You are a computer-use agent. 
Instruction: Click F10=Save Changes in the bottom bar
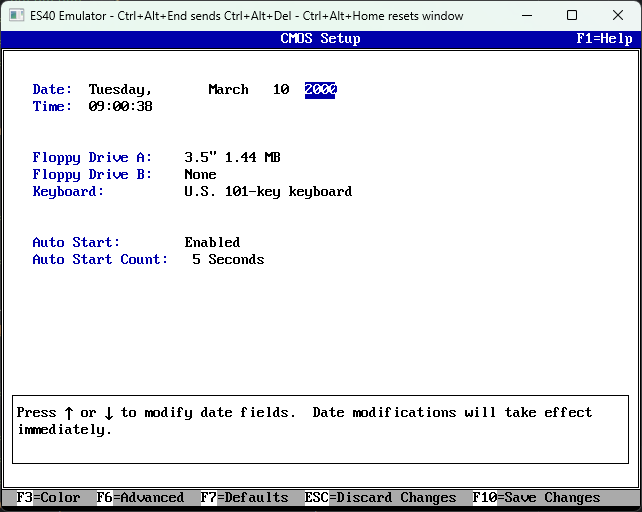coord(536,498)
